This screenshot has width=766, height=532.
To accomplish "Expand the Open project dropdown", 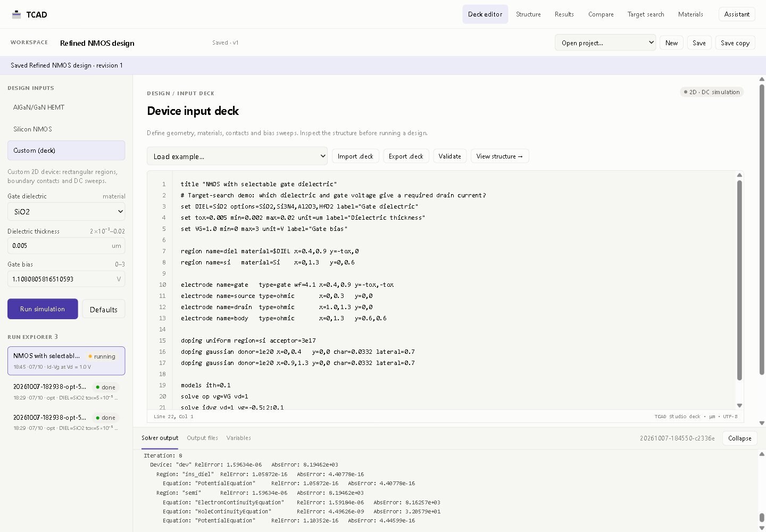I will (605, 43).
